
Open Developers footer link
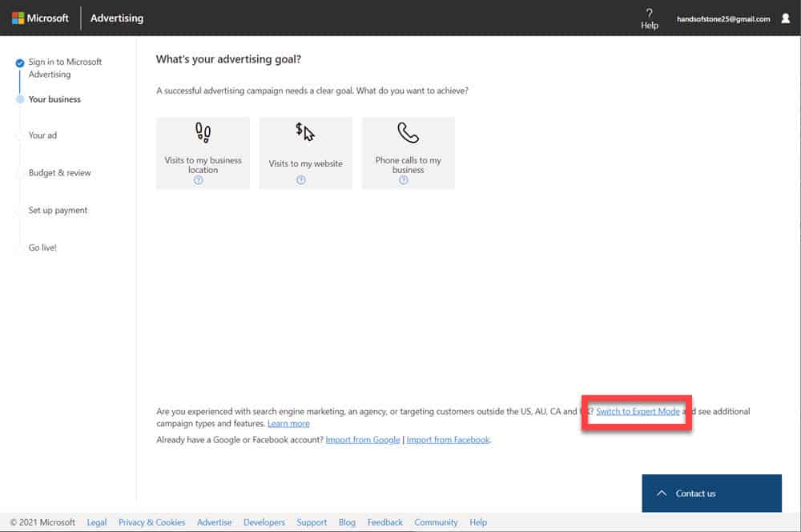pos(264,522)
